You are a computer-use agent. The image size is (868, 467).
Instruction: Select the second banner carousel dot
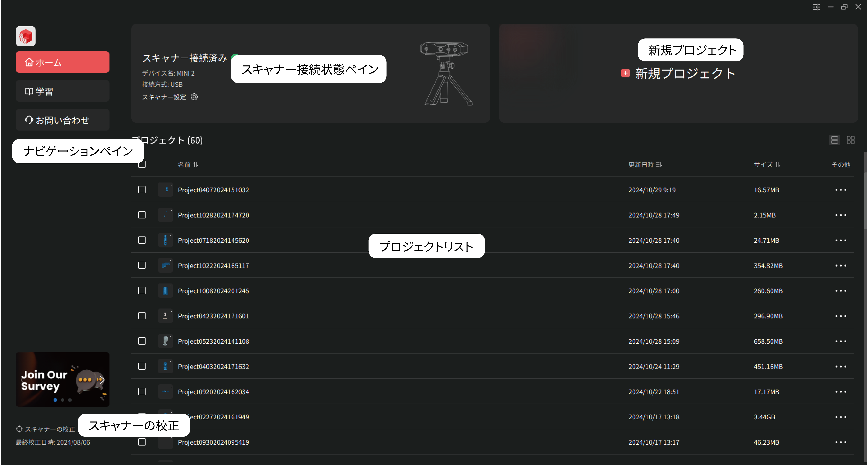tap(62, 400)
